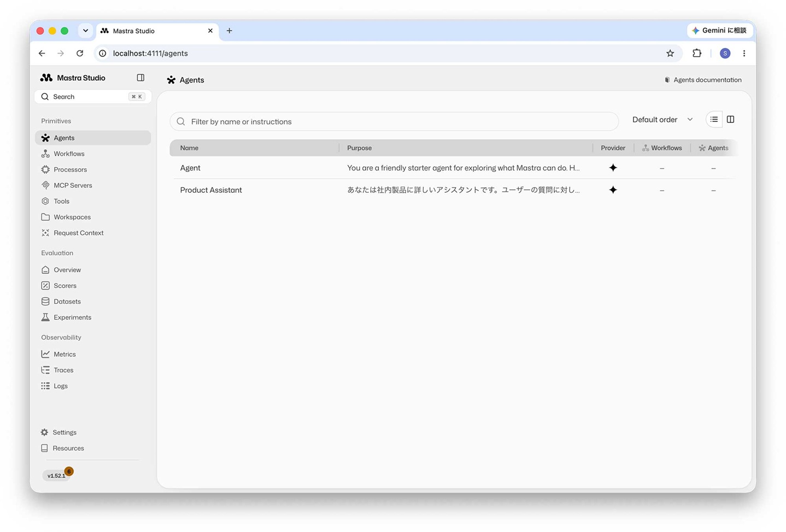Click the Request Context icon
786x532 pixels.
point(45,233)
